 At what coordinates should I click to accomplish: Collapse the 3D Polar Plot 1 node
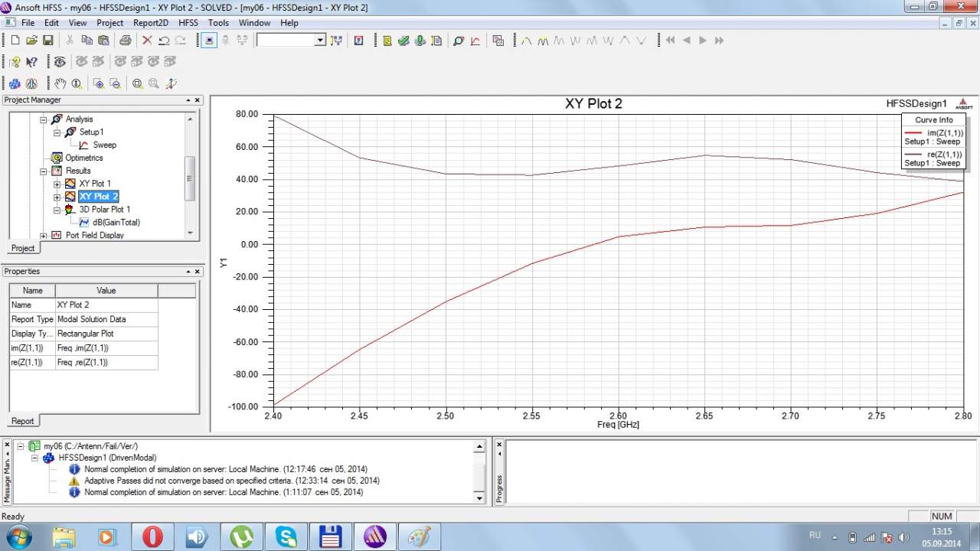[57, 210]
